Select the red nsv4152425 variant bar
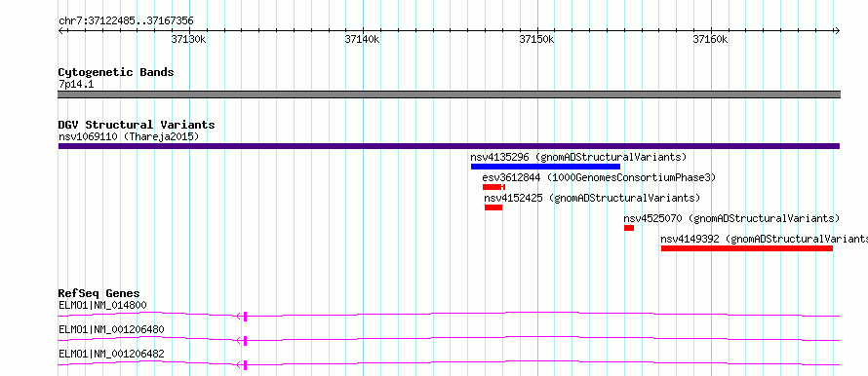Screen dimensions: 868x376 click(493, 207)
